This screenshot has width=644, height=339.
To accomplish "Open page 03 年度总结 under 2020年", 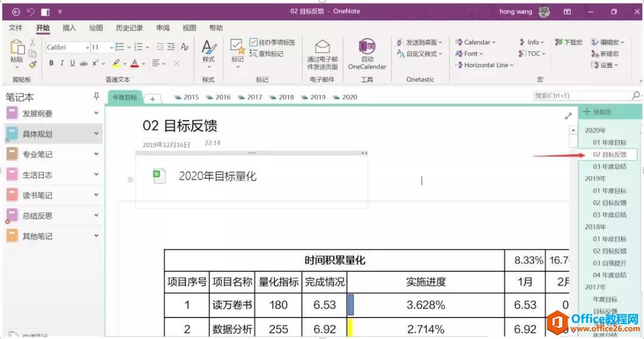I will [609, 166].
